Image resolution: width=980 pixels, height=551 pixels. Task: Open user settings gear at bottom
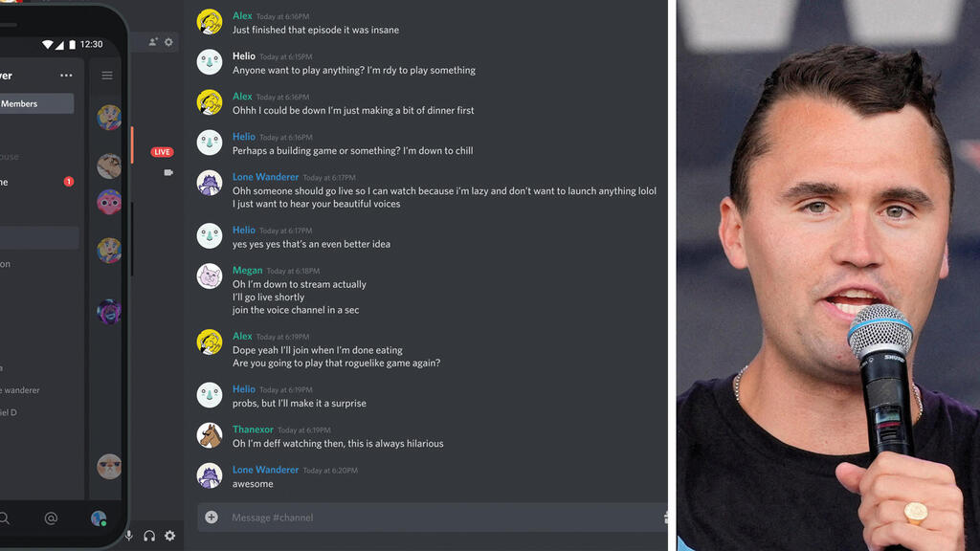tap(170, 536)
